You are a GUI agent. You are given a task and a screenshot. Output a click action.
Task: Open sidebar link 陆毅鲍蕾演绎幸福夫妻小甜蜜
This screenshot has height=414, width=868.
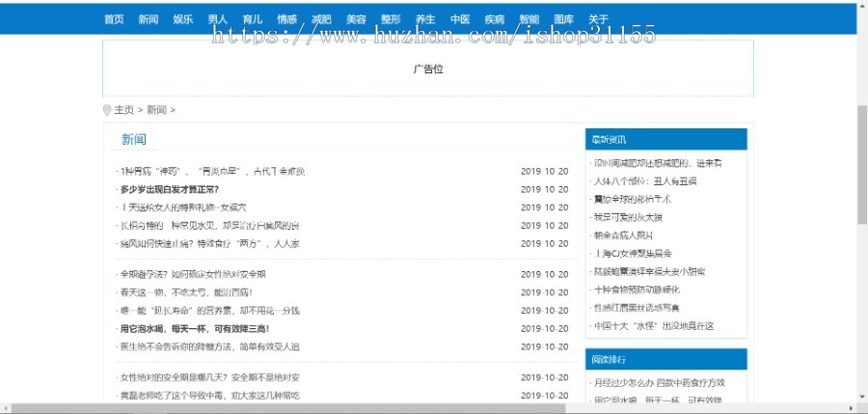(x=649, y=271)
